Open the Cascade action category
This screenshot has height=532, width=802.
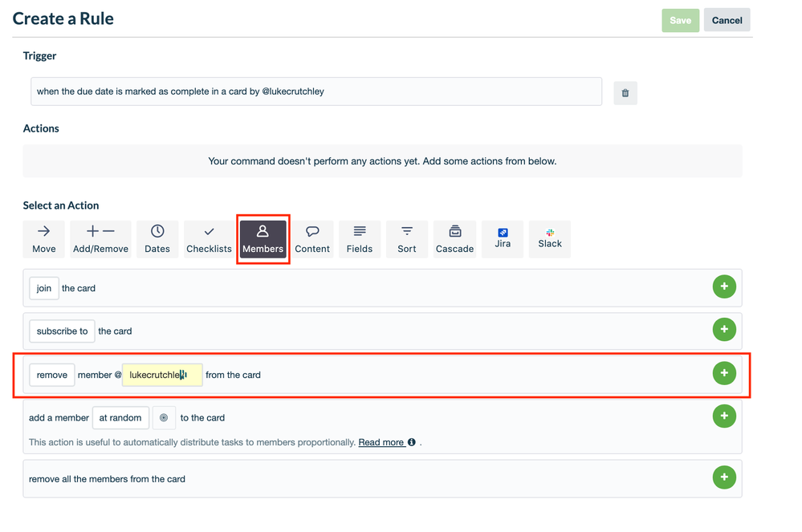[454, 238]
